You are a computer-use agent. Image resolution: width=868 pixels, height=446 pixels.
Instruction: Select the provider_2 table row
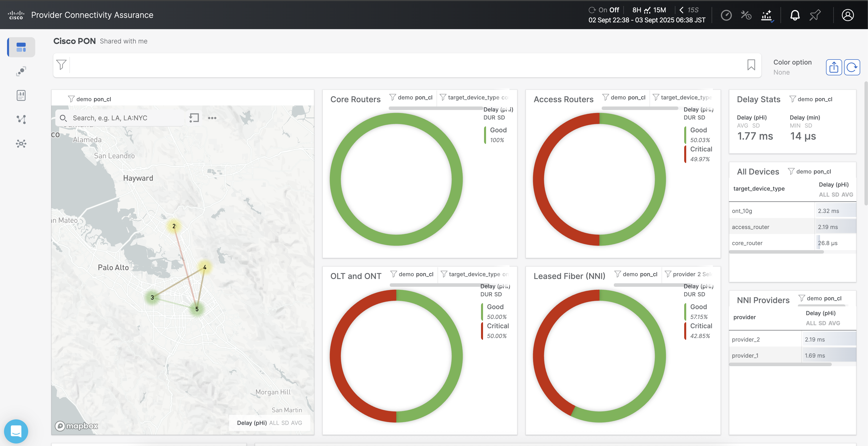pyautogui.click(x=792, y=339)
